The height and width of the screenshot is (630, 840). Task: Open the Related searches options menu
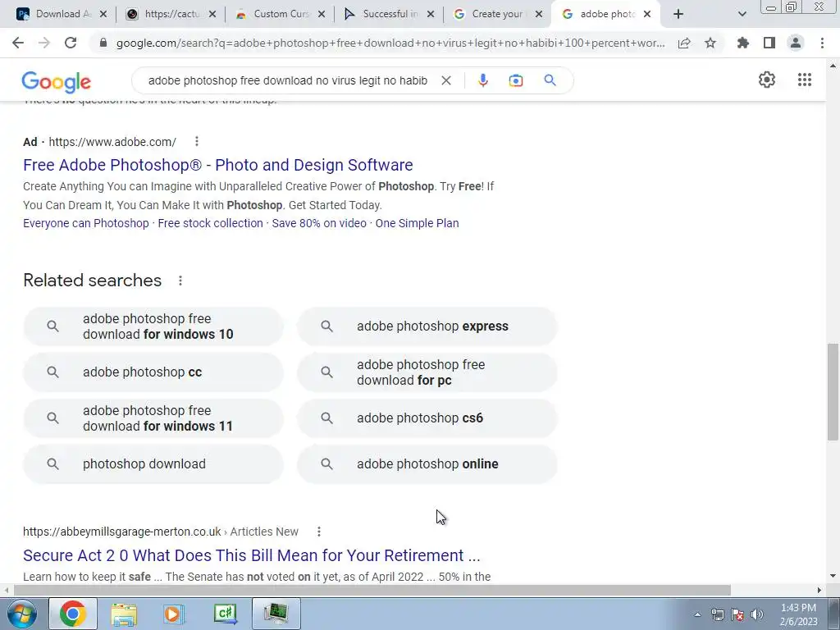tap(180, 281)
